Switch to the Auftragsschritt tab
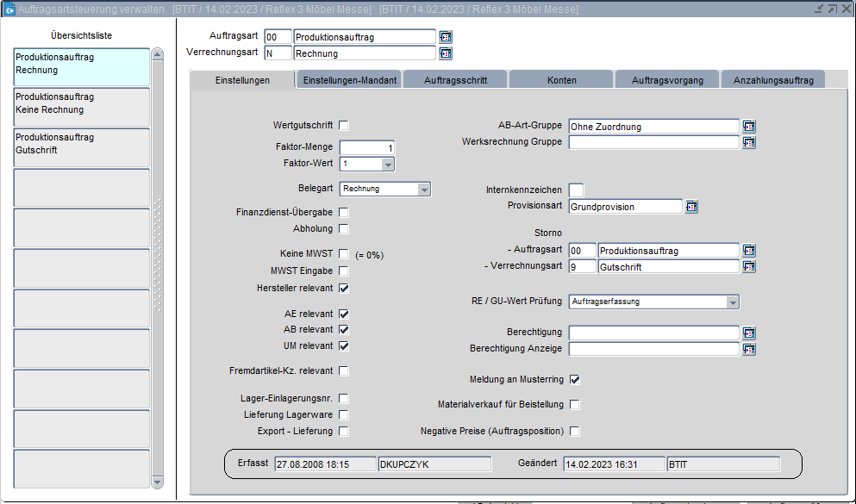 coord(455,80)
